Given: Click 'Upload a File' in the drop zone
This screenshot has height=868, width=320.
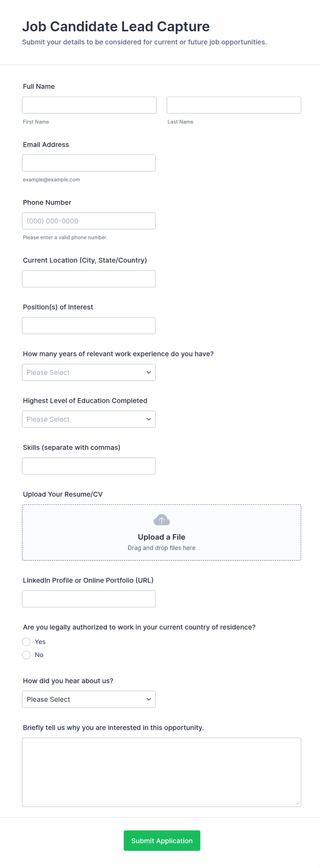Looking at the screenshot, I should [162, 537].
